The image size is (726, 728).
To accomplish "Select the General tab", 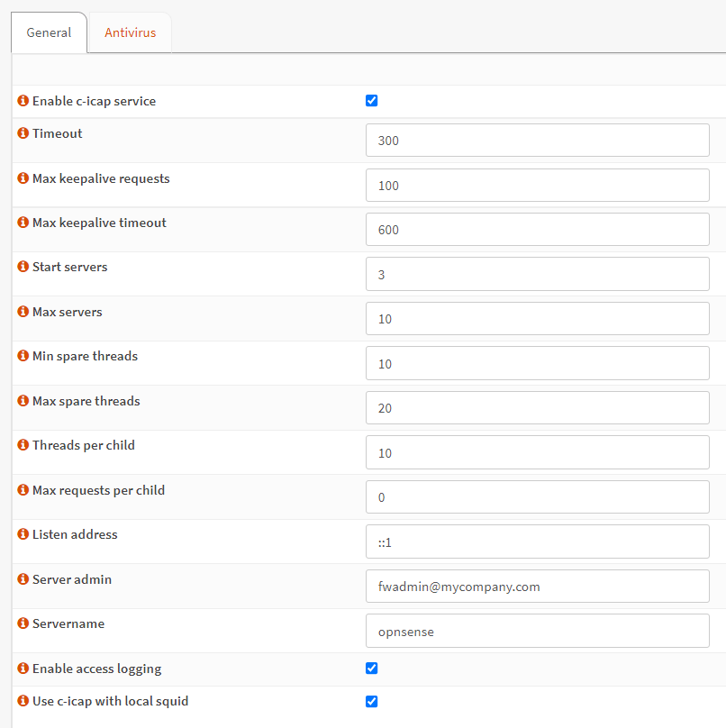I will coord(49,33).
